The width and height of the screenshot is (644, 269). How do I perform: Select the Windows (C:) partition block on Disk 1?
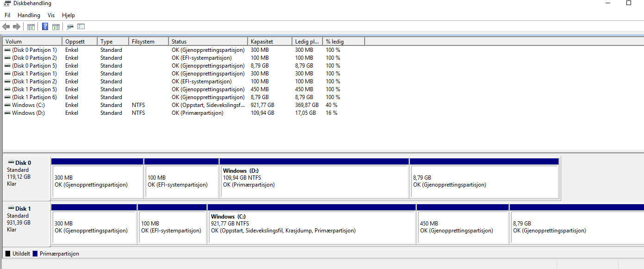(x=312, y=224)
